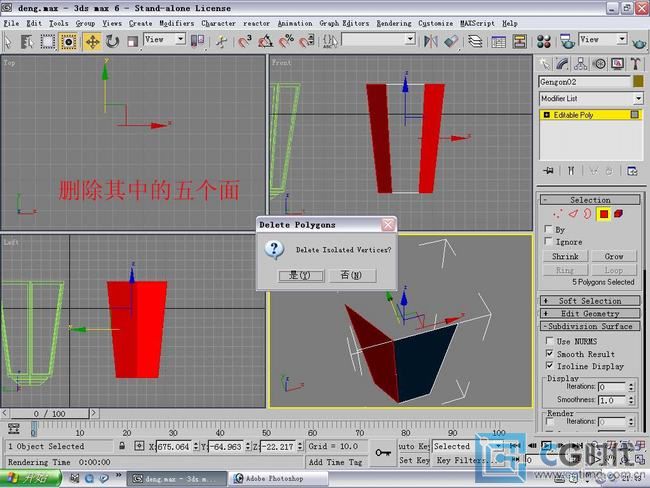The height and width of the screenshot is (488, 650).
Task: Collapse Subdivision Surface rollout
Action: click(590, 326)
